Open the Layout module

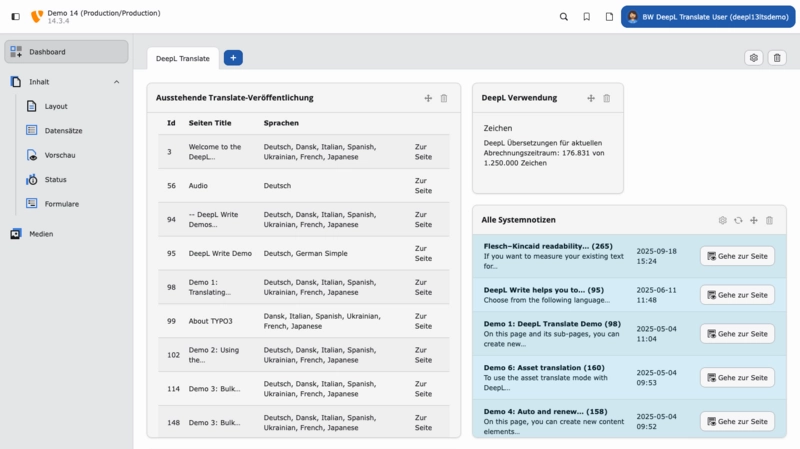(x=55, y=106)
